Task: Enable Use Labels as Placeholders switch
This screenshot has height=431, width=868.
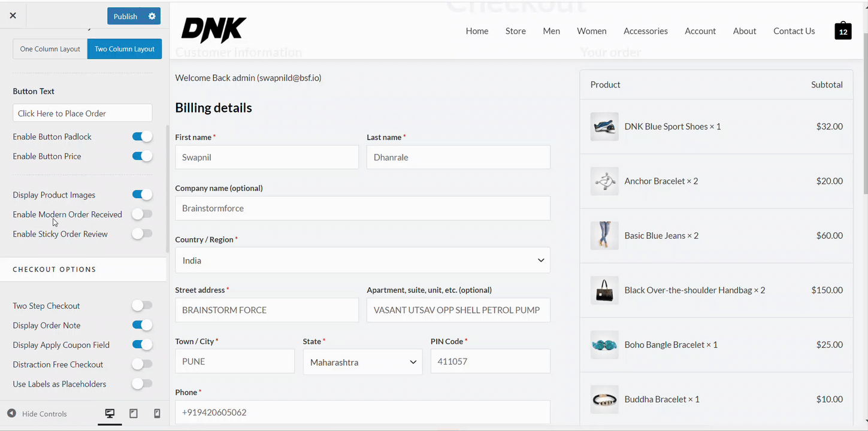Action: point(142,383)
